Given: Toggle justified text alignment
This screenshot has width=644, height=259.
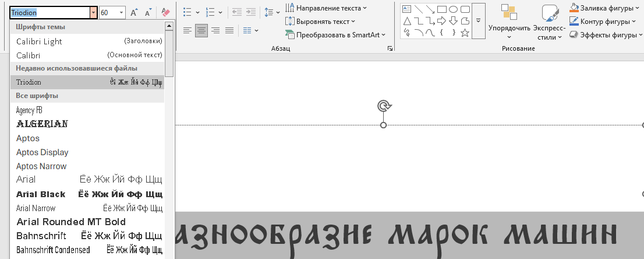Looking at the screenshot, I should [229, 30].
